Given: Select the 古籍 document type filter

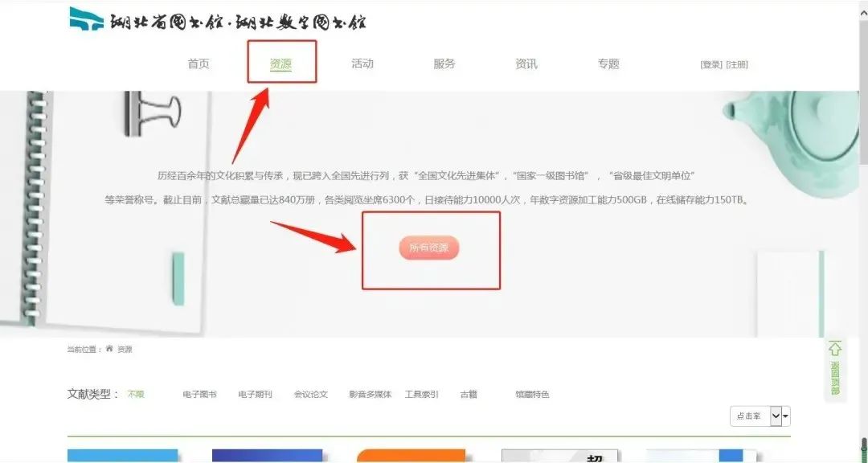Looking at the screenshot, I should [469, 395].
